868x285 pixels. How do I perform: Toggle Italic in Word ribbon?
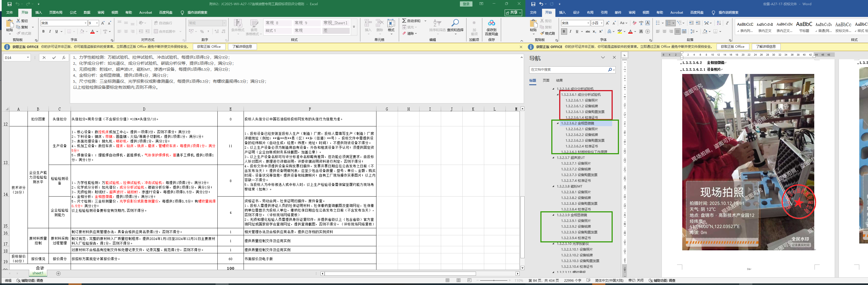click(x=570, y=31)
